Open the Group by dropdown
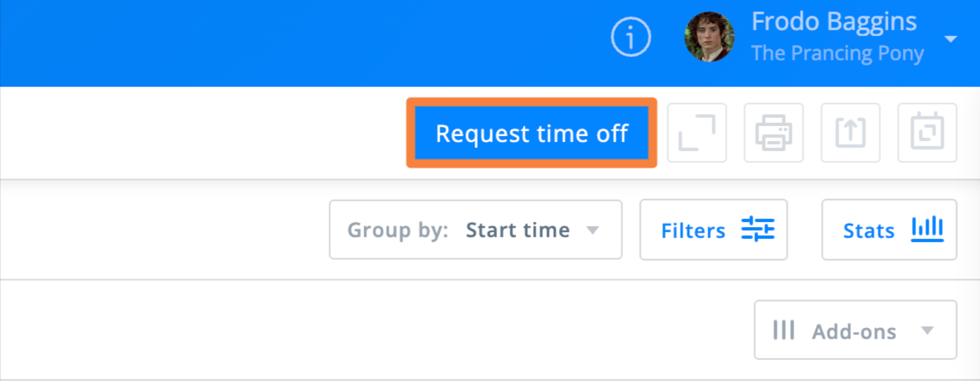This screenshot has height=381, width=980. tap(475, 230)
